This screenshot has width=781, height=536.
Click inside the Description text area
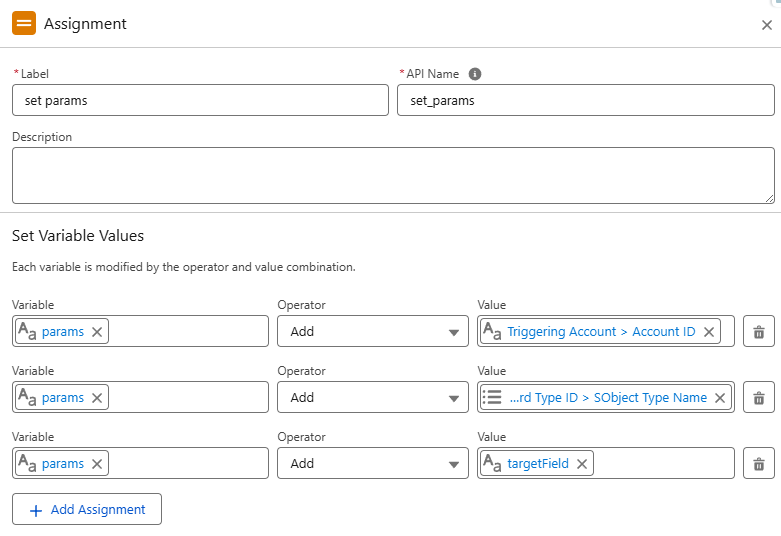coord(392,175)
